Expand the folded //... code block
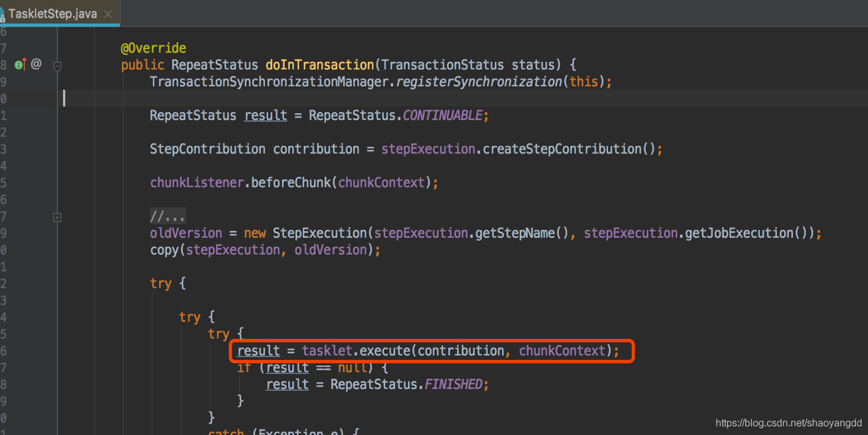868x435 pixels. [x=57, y=217]
